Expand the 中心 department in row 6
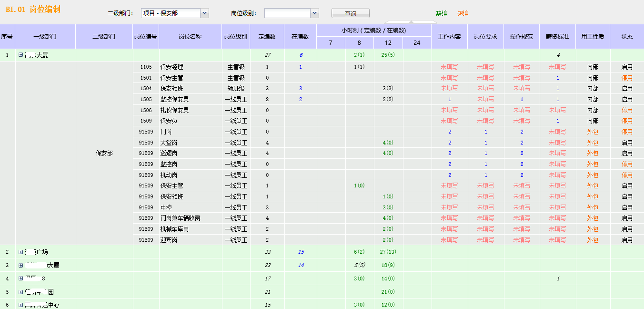The width and height of the screenshot is (644, 309). [20, 305]
